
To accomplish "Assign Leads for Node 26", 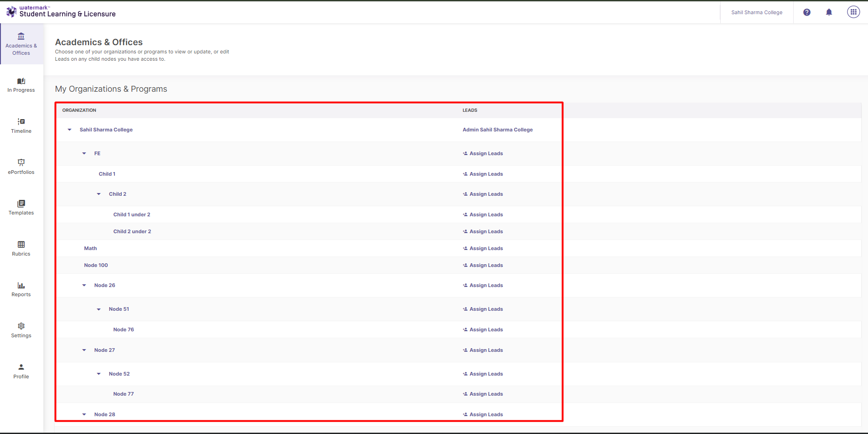I will point(483,285).
